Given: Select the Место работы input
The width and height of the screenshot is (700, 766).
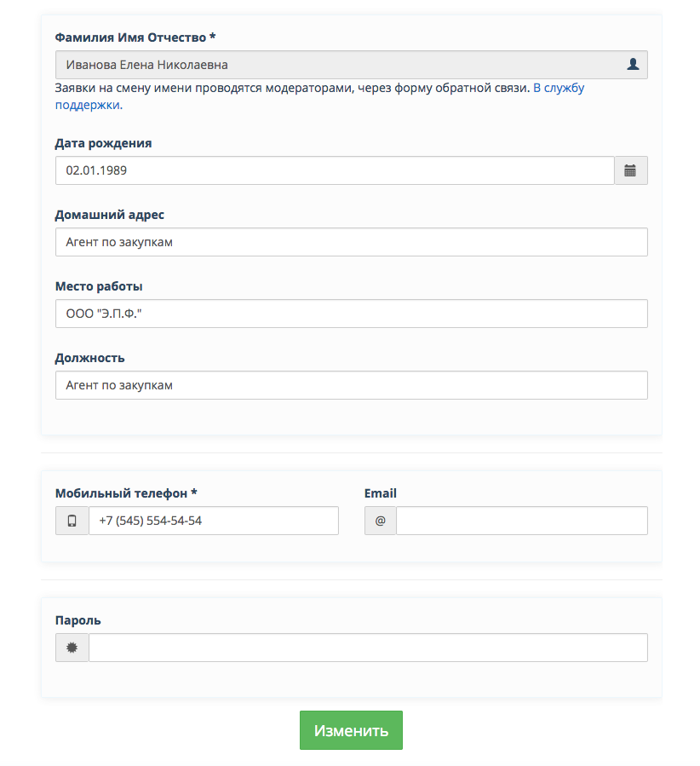Looking at the screenshot, I should coord(351,314).
